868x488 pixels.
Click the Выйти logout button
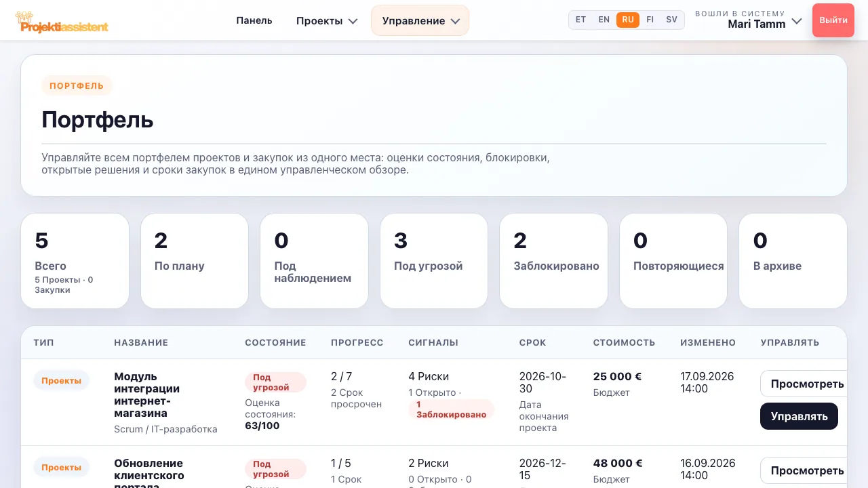(x=833, y=20)
